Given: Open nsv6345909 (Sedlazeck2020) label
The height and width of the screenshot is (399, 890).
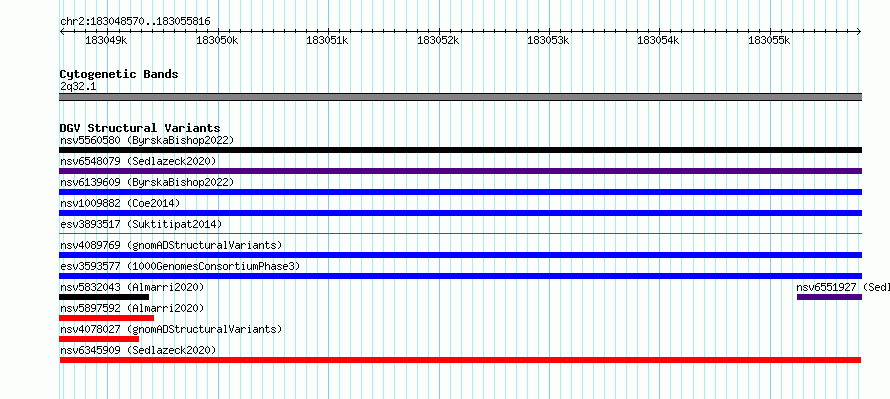Looking at the screenshot, I should [x=138, y=350].
